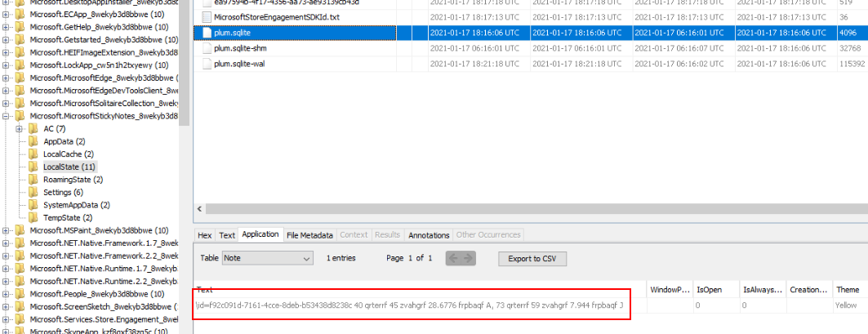
Task: Click the Microsoft.MicrosoftSolitaireCollection folder icon
Action: click(20, 103)
